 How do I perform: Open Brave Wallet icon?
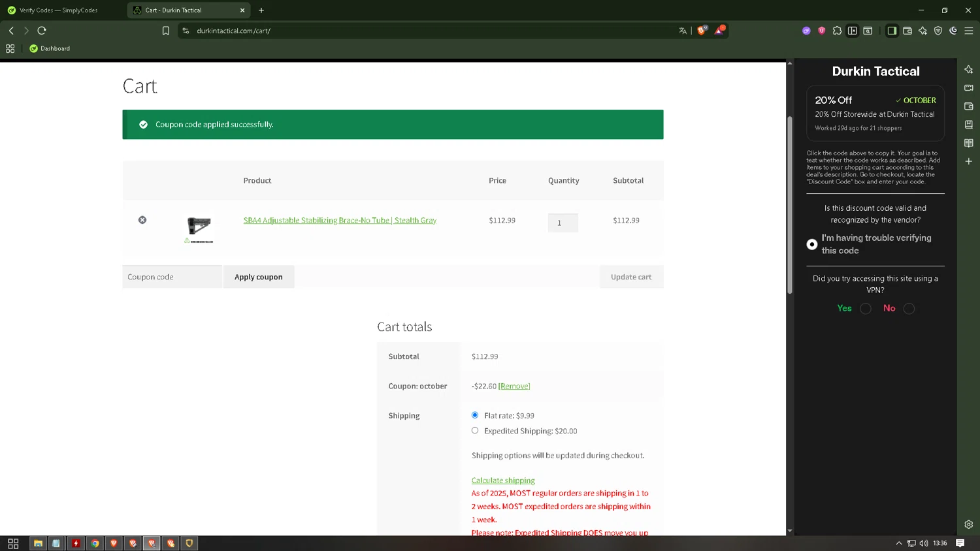[907, 31]
